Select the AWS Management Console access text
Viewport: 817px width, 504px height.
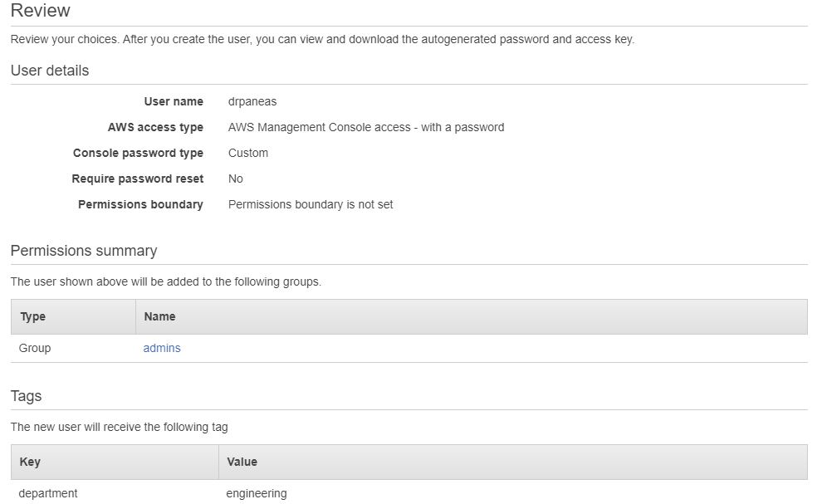pyautogui.click(x=366, y=127)
